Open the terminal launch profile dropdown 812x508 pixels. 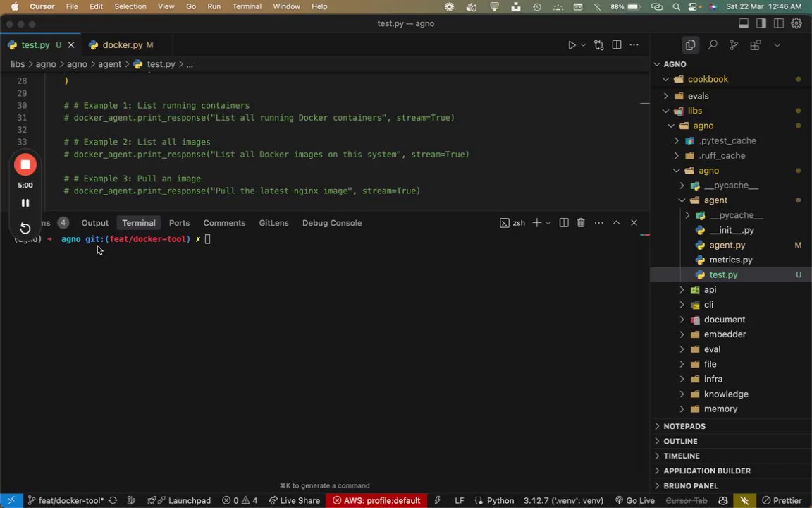click(x=548, y=223)
